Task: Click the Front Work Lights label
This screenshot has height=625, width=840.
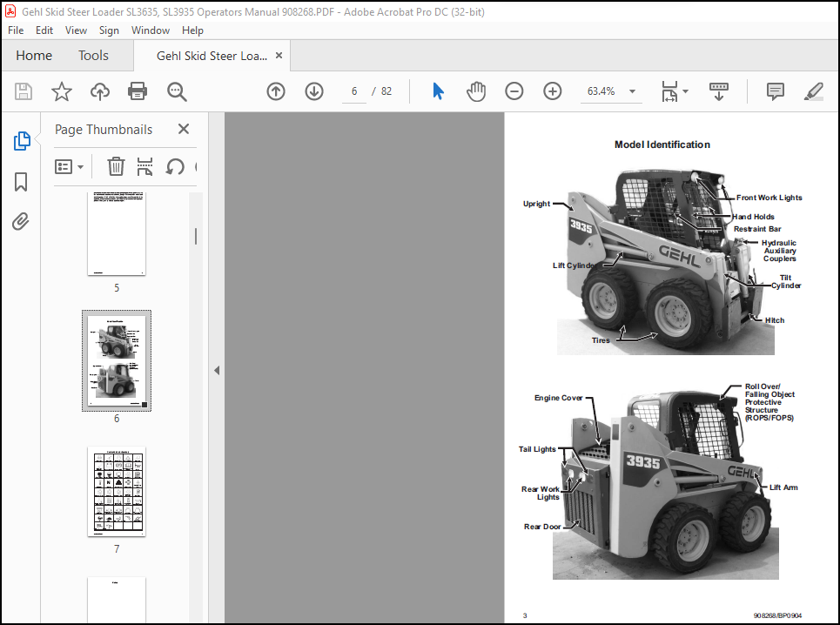Action: click(769, 198)
